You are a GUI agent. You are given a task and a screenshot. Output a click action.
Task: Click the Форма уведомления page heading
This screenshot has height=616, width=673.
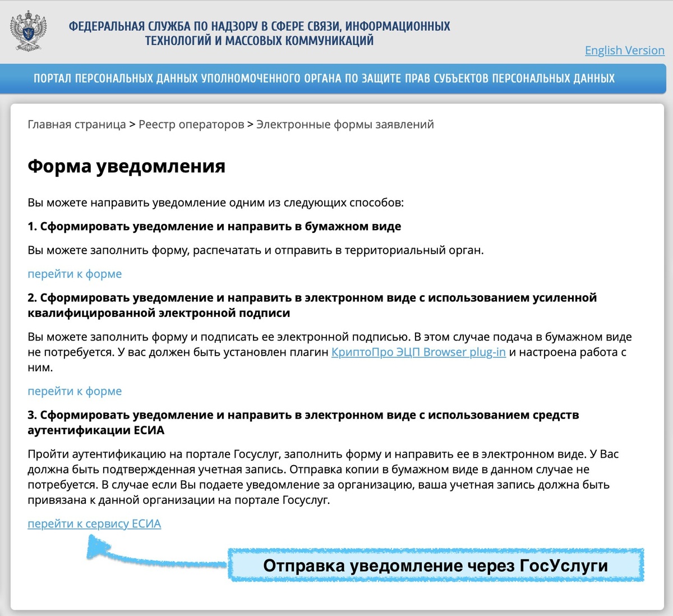coord(126,166)
